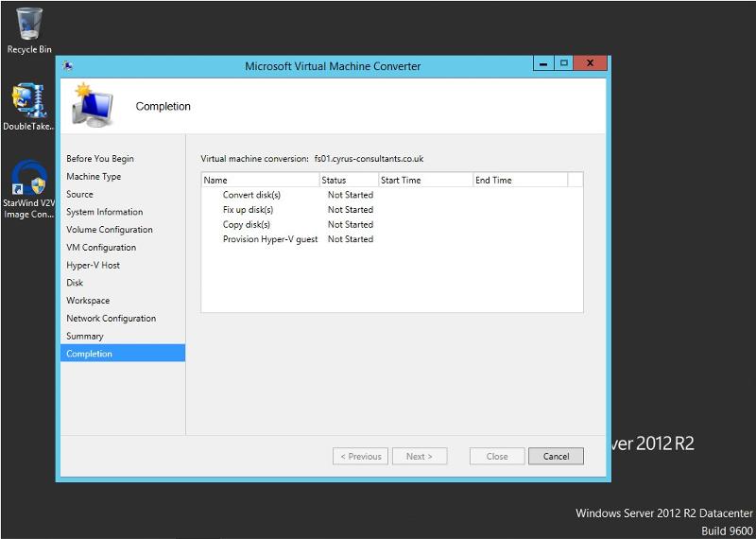Click the Cancel button
This screenshot has width=756, height=539.
556,456
